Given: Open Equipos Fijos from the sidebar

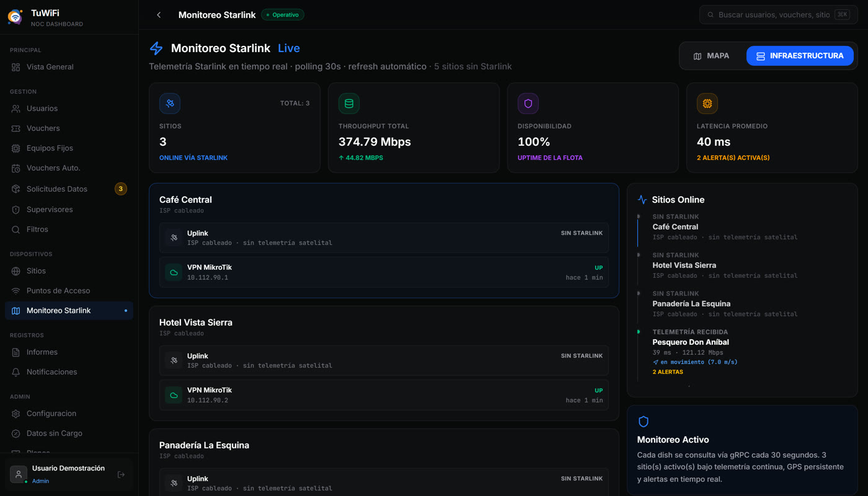Looking at the screenshot, I should (x=69, y=148).
